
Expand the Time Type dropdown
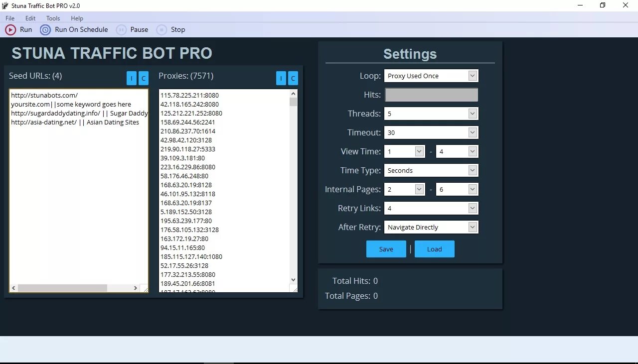click(x=473, y=170)
